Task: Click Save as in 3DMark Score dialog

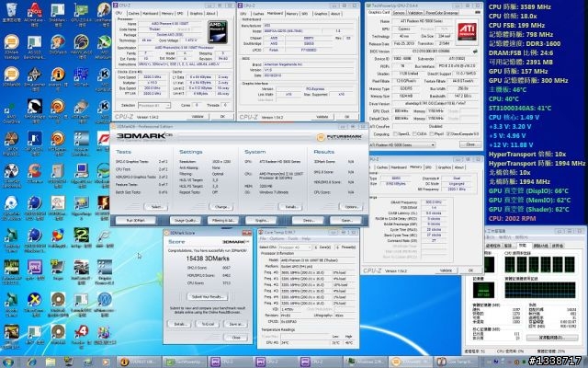Action: point(235,324)
